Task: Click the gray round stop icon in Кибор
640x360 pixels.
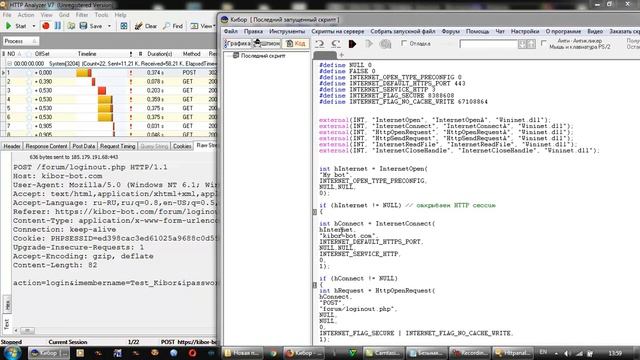Action: [x=385, y=44]
